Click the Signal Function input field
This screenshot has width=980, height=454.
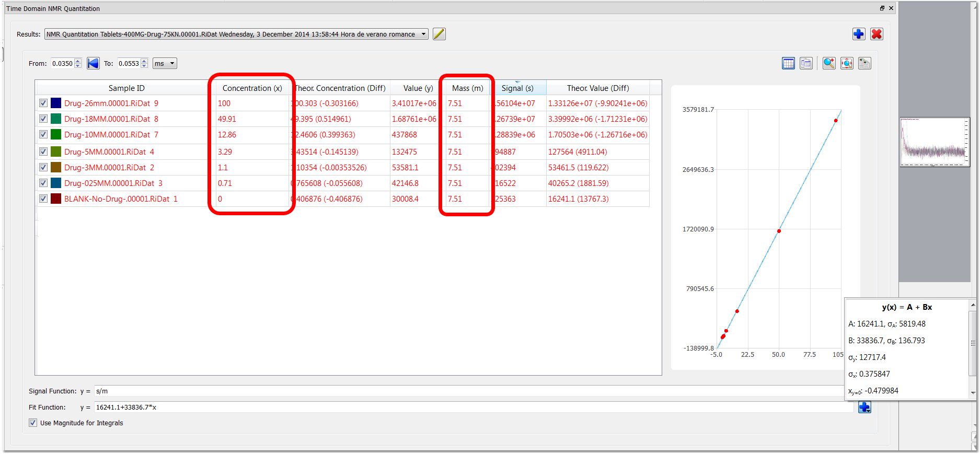tap(473, 391)
